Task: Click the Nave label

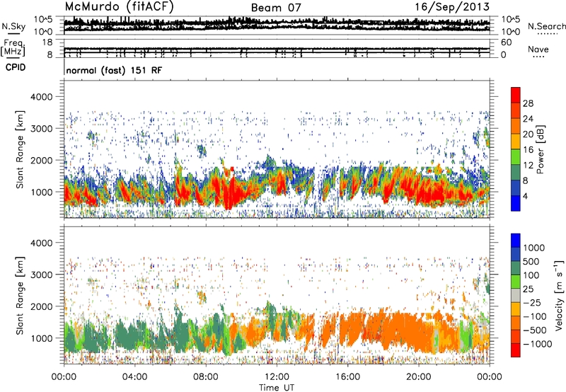Action: pyautogui.click(x=538, y=49)
